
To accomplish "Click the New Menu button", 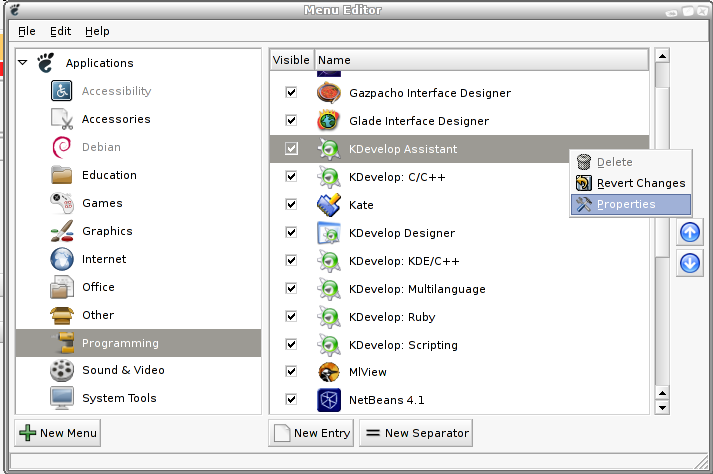I will [x=58, y=433].
